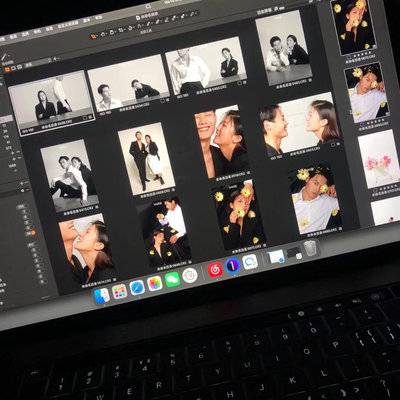The height and width of the screenshot is (400, 400).
Task: Open WeChat from the dock
Action: pos(172,280)
